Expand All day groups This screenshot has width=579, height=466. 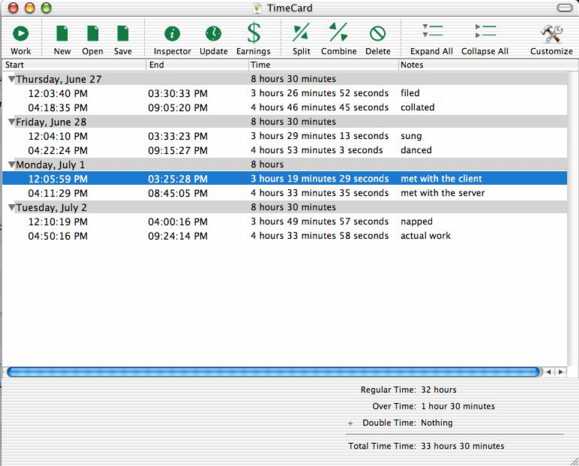point(431,39)
